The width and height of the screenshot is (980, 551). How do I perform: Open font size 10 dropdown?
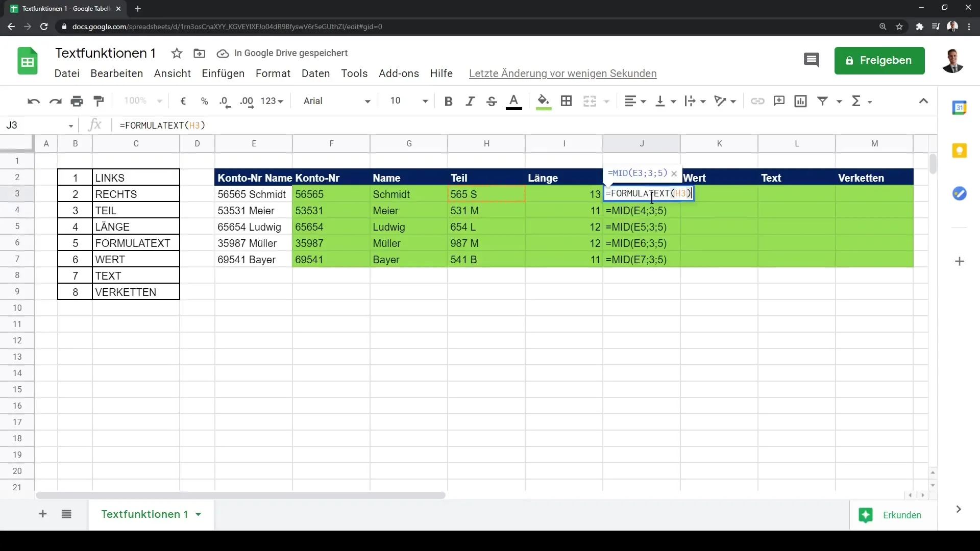[408, 101]
